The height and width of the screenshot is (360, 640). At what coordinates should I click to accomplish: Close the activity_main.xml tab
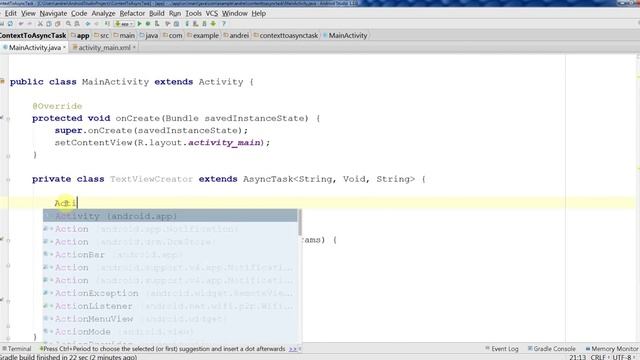(x=134, y=48)
